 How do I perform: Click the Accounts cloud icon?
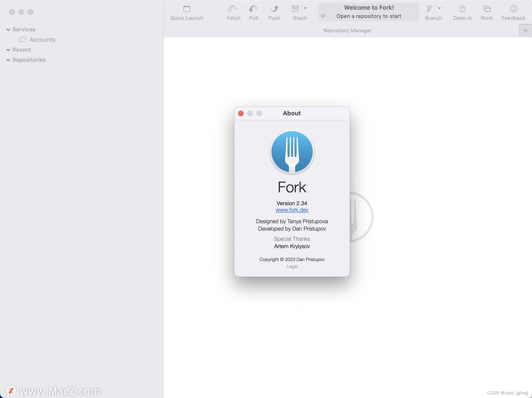pos(22,40)
